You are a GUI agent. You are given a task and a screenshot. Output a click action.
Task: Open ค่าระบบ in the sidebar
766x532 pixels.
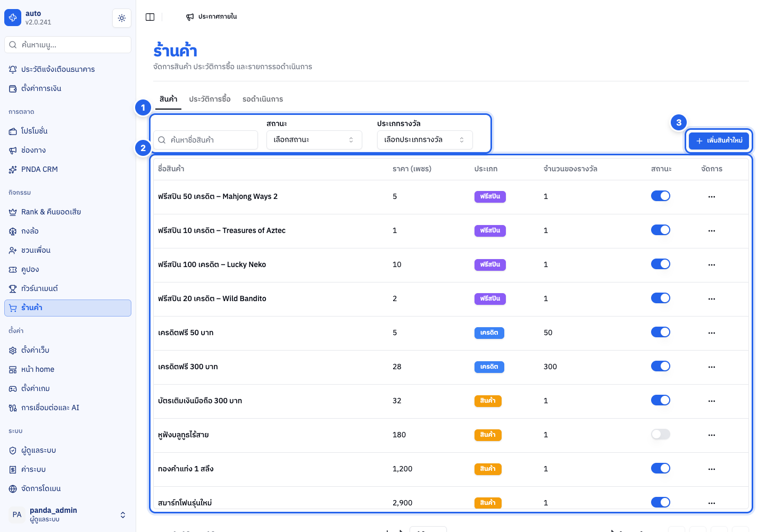(x=68, y=469)
